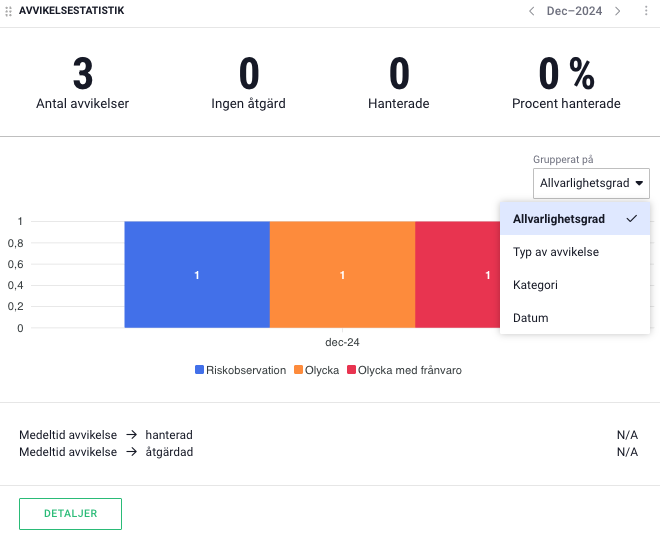Viewport: 660px width, 540px height.
Task: Click the blue Riskobservation bar segment
Action: coord(197,274)
